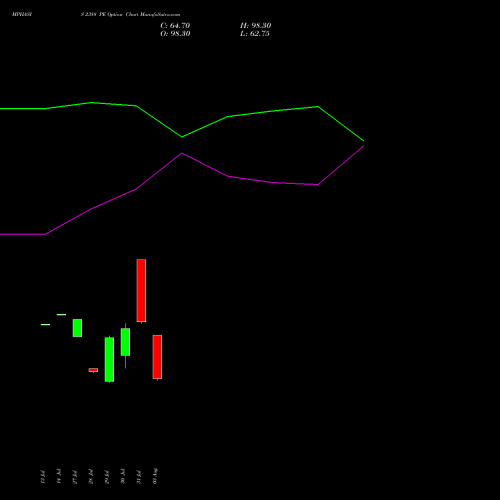Image resolution: width=500 pixels, height=500 pixels.
Task: Click the symbol name in the header's left corner
Action: [x=22, y=15]
